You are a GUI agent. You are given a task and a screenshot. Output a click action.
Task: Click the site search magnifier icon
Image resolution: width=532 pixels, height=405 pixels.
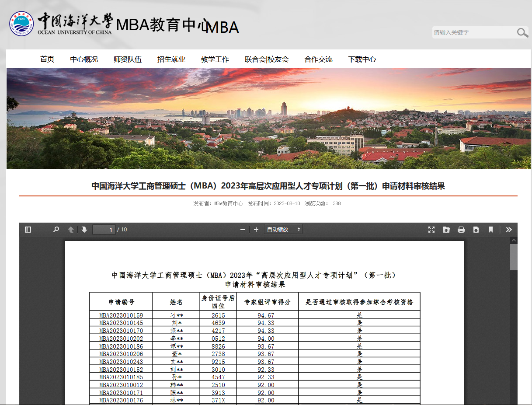coord(522,32)
